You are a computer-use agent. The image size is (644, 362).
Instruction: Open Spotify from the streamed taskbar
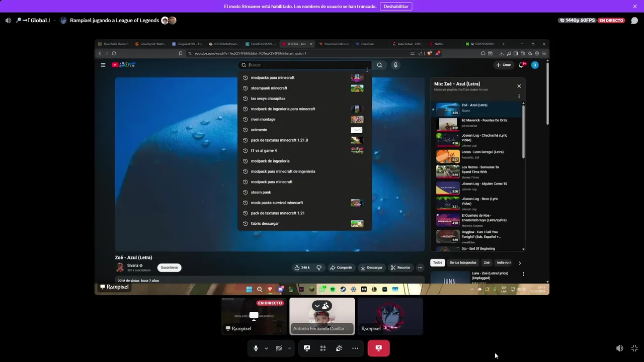[333, 289]
